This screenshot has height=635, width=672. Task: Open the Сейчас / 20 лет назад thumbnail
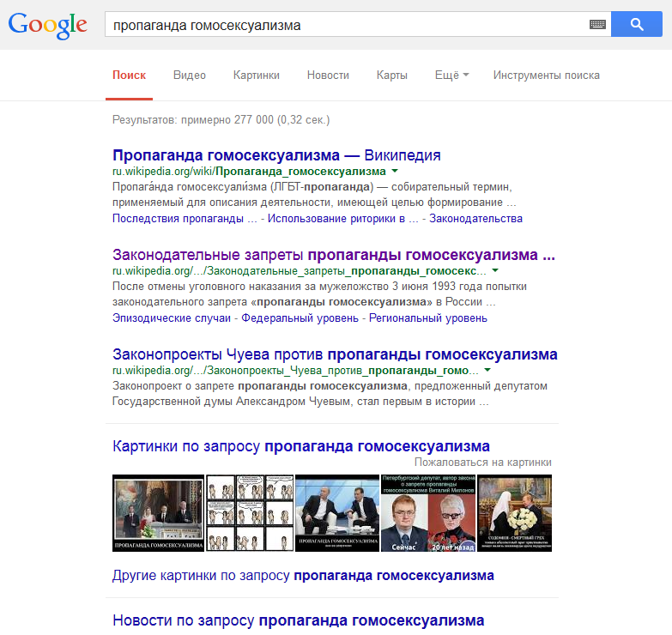(428, 513)
